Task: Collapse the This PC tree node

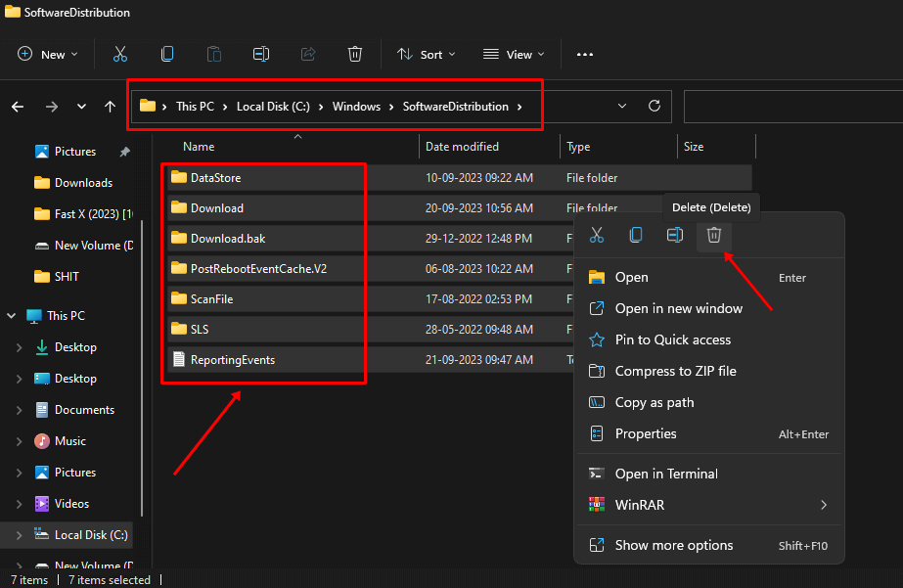Action: (x=12, y=316)
